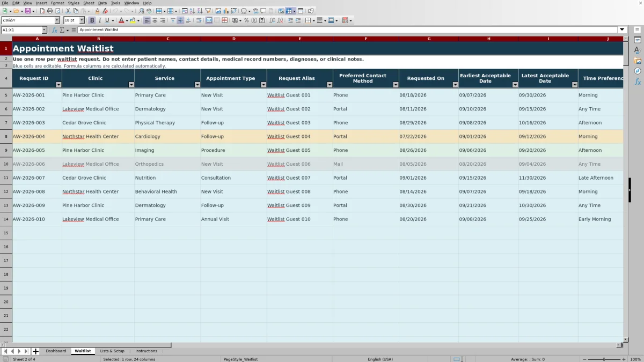Insert a chart using the toolbar icon
This screenshot has height=362, width=644.
(225, 11)
